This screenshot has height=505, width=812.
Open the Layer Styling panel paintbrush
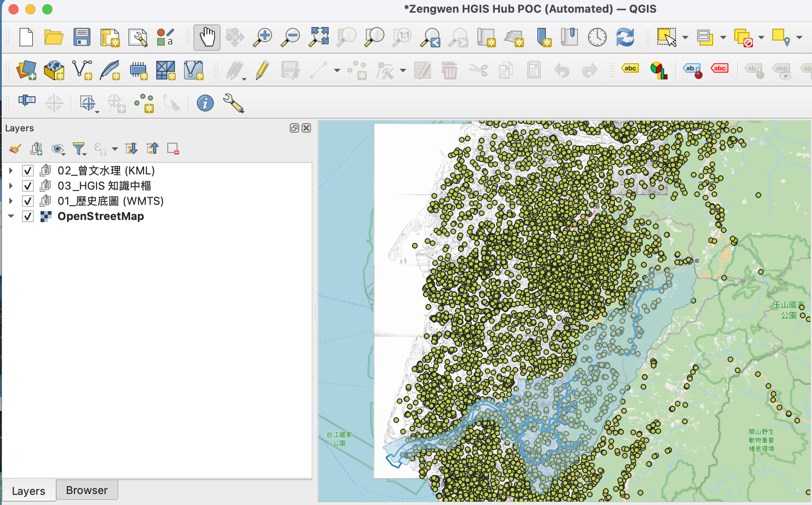point(15,149)
